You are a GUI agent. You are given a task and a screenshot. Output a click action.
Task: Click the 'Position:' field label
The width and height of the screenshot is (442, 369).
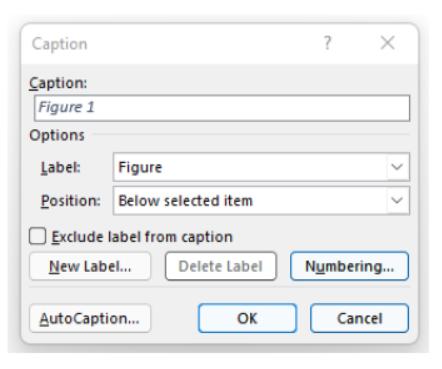70,201
